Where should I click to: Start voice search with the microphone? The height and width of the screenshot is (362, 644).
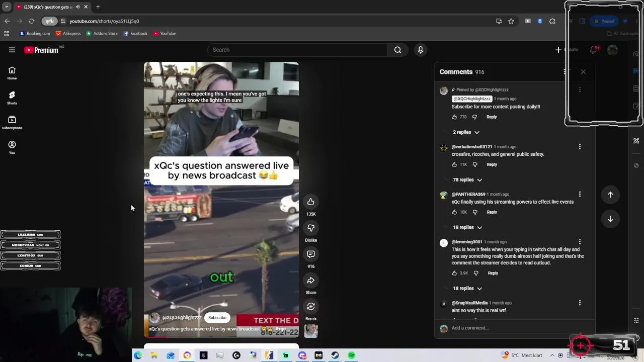point(421,50)
